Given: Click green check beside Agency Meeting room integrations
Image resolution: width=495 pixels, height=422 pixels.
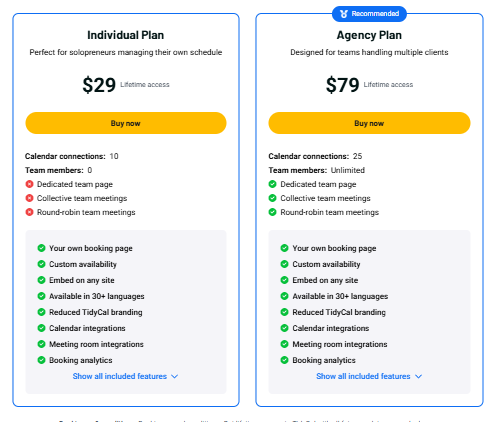Looking at the screenshot, I should coord(284,344).
